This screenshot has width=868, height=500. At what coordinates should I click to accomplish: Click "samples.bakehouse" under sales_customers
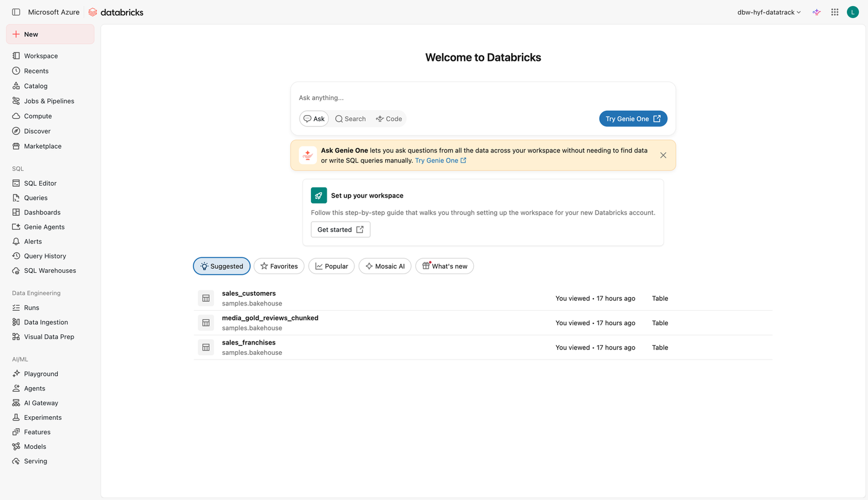[x=252, y=304]
